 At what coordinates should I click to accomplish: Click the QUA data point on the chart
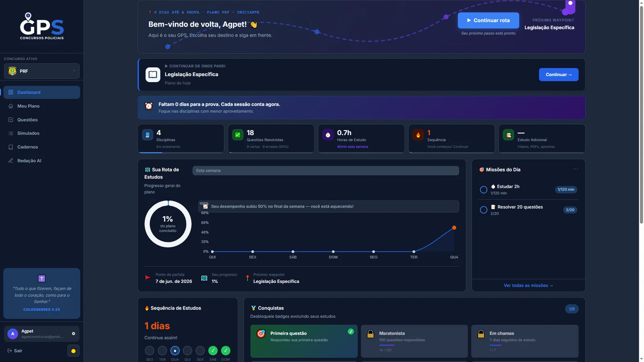pos(454,228)
